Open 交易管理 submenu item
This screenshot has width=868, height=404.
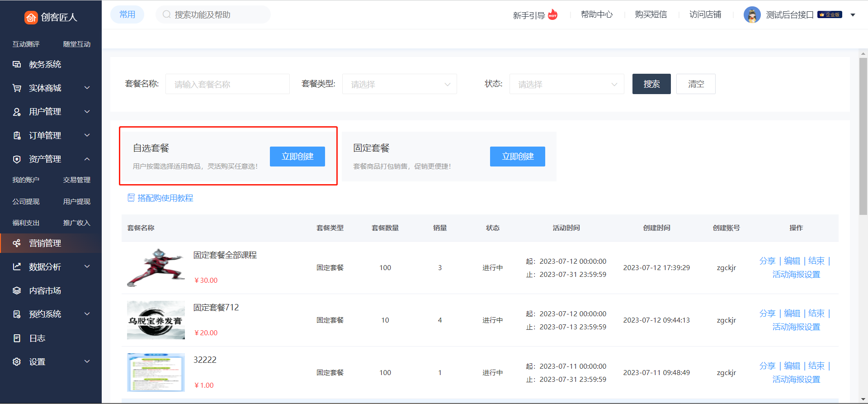click(76, 180)
